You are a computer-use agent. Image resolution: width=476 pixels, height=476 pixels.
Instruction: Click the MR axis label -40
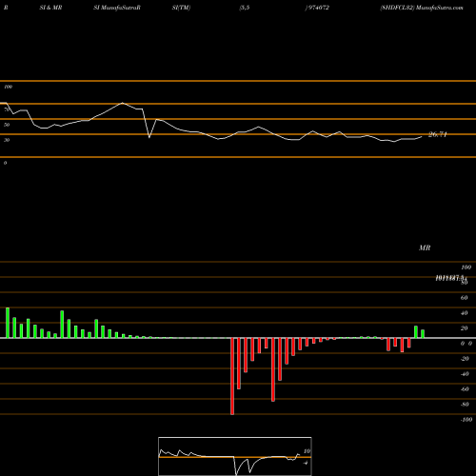point(465,374)
